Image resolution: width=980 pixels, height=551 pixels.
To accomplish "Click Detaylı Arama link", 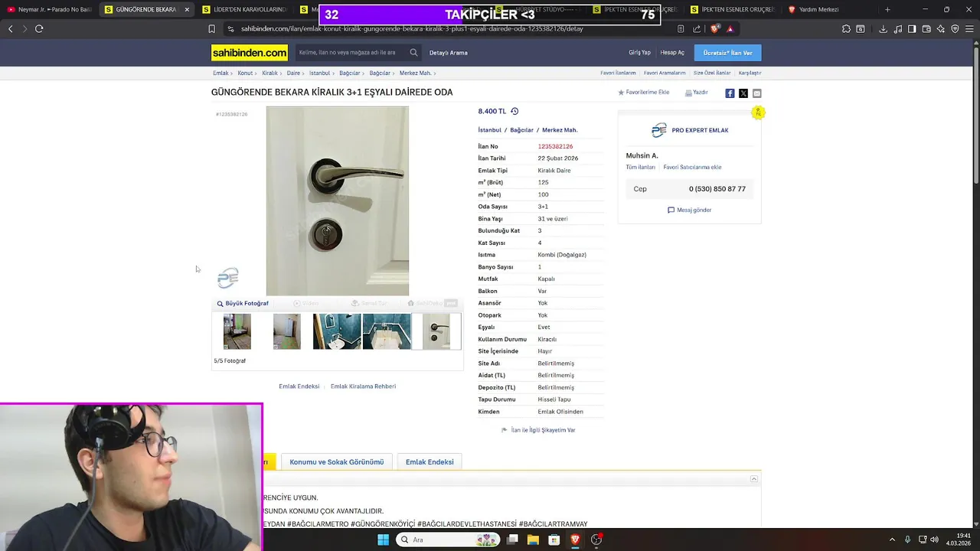I will (x=449, y=53).
